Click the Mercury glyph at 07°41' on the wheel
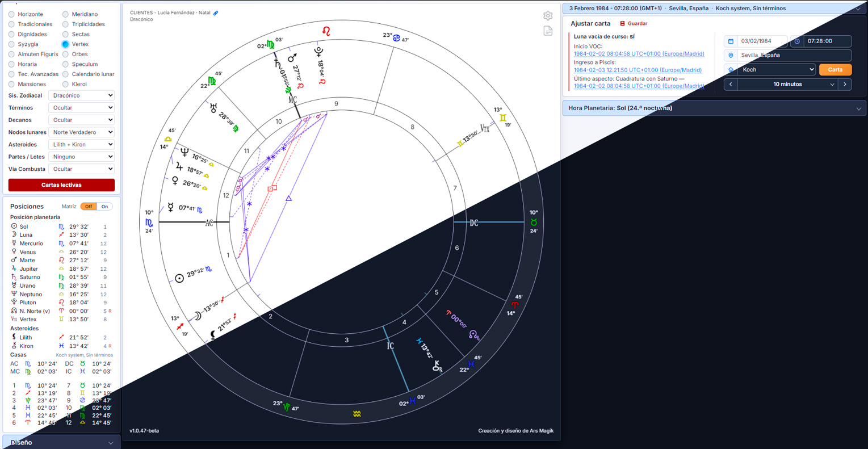This screenshot has height=449, width=868. coord(170,207)
